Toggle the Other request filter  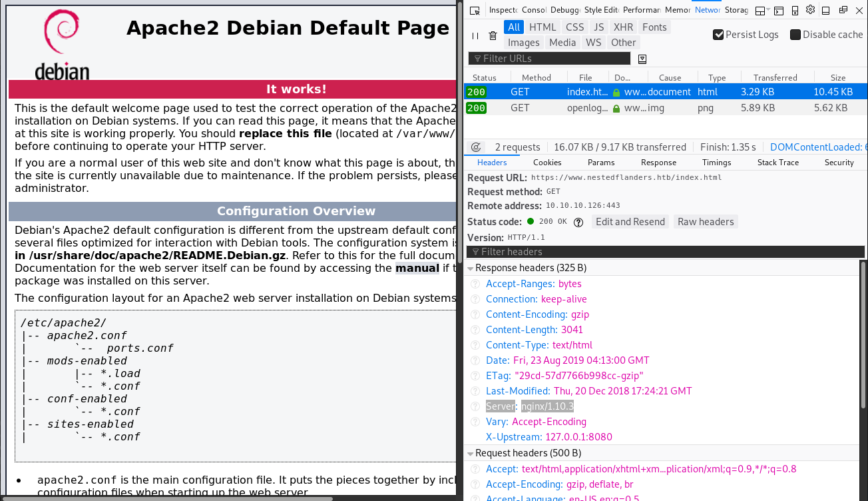click(x=624, y=43)
